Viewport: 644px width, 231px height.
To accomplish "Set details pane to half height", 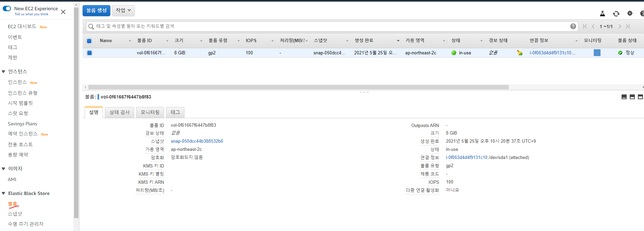I will (632, 97).
